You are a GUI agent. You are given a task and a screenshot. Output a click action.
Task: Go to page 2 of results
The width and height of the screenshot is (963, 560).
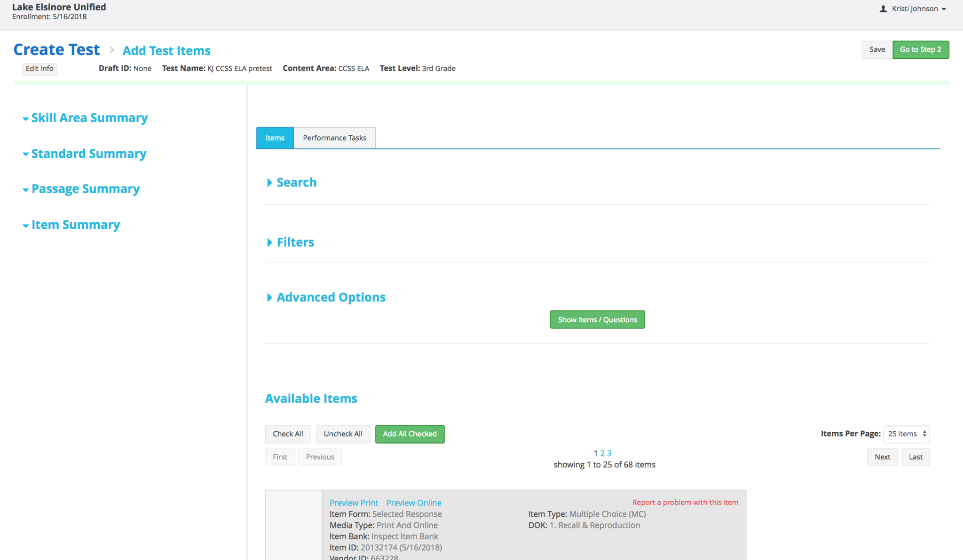pos(602,453)
